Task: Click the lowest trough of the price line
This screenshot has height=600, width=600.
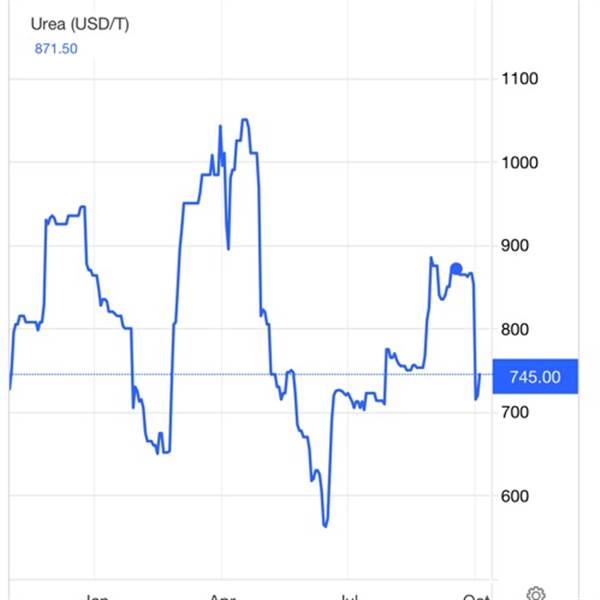Action: pyautogui.click(x=325, y=526)
